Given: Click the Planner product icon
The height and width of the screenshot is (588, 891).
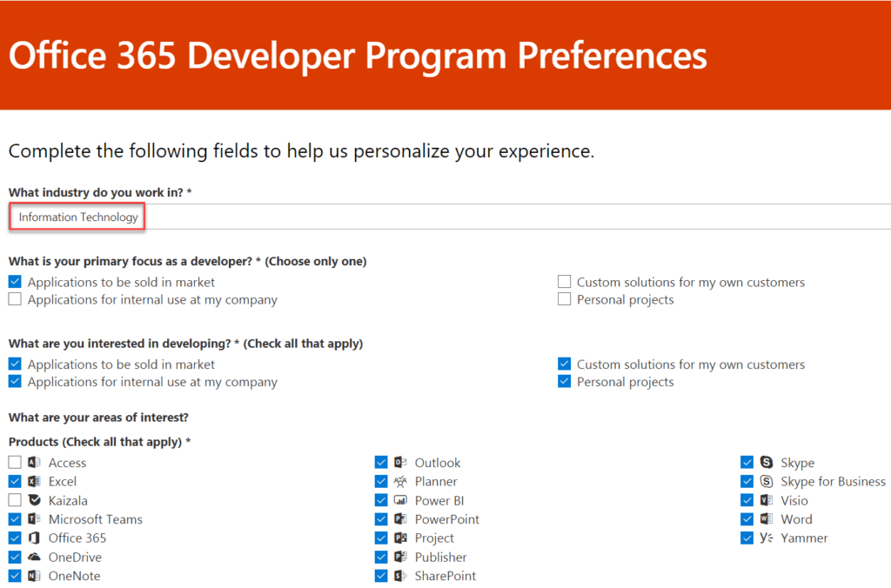Looking at the screenshot, I should 400,482.
